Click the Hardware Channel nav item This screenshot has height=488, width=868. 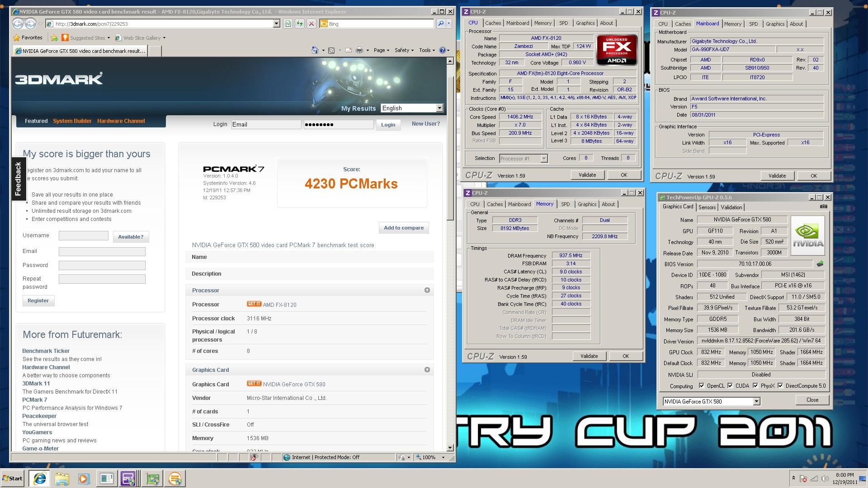click(x=121, y=121)
